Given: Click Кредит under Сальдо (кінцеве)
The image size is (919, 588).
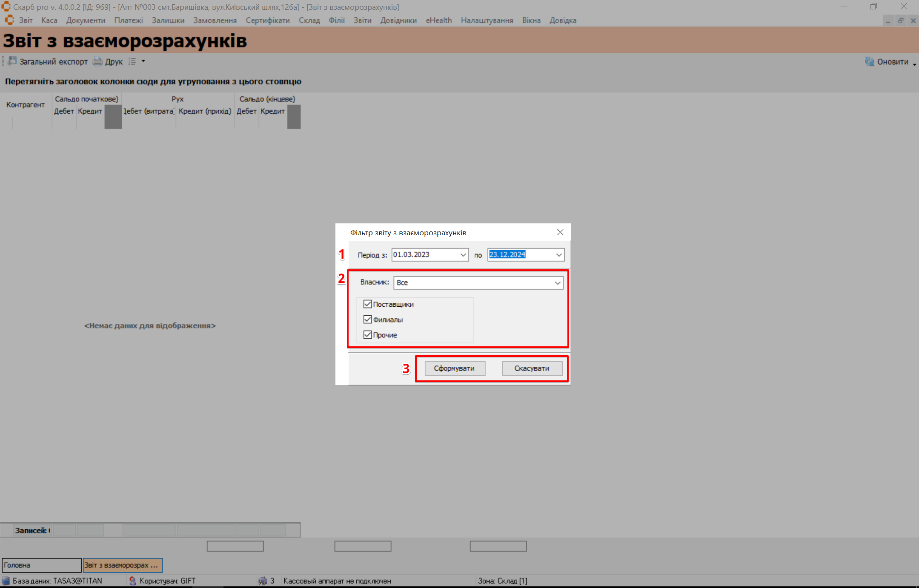Looking at the screenshot, I should [x=273, y=111].
